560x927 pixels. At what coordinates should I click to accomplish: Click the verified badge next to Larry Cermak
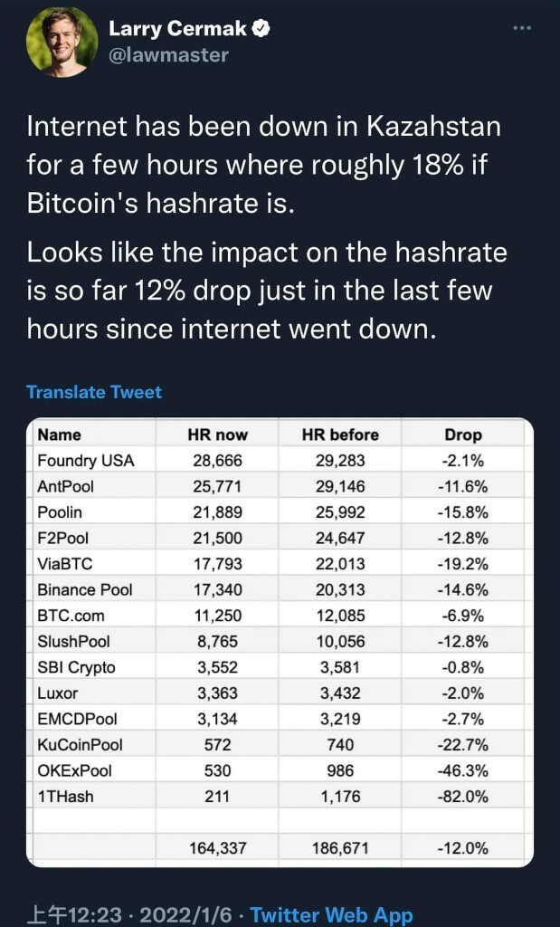pos(261,29)
